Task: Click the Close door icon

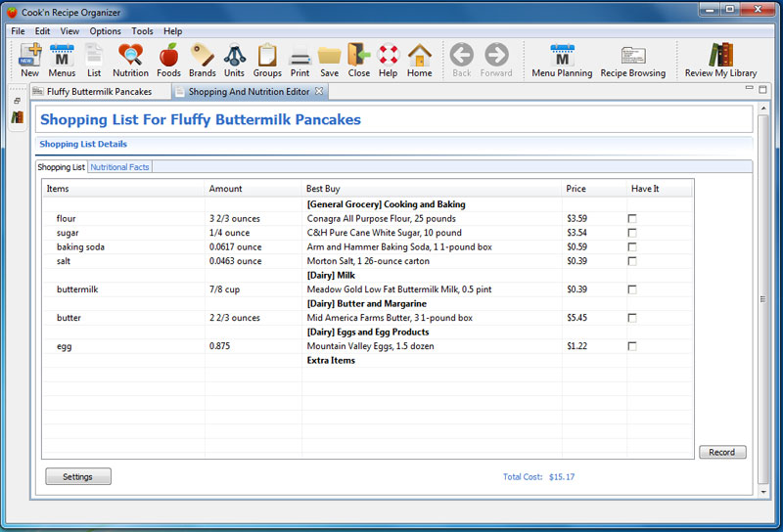Action: coord(359,60)
